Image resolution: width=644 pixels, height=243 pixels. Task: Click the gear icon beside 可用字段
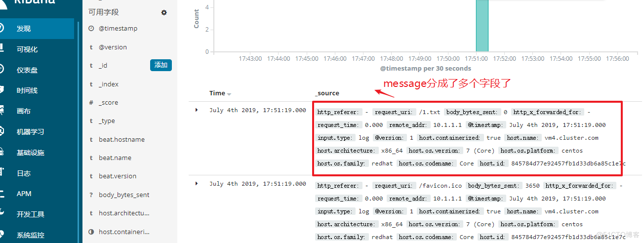164,12
